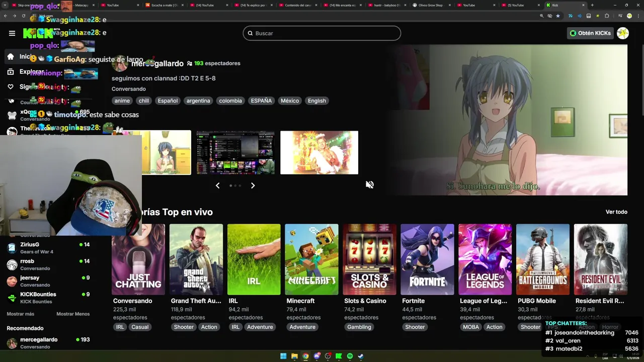Open jeersay channel avatar in sidebar
Image resolution: width=644 pixels, height=362 pixels.
coord(12,281)
